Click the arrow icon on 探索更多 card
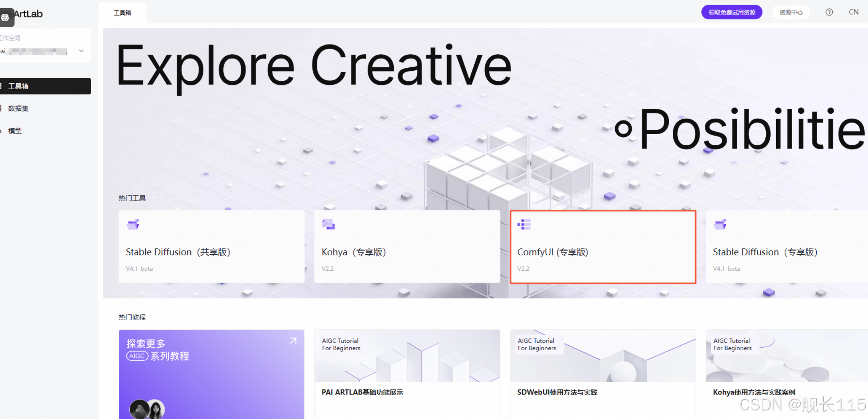868x419 pixels. point(293,341)
